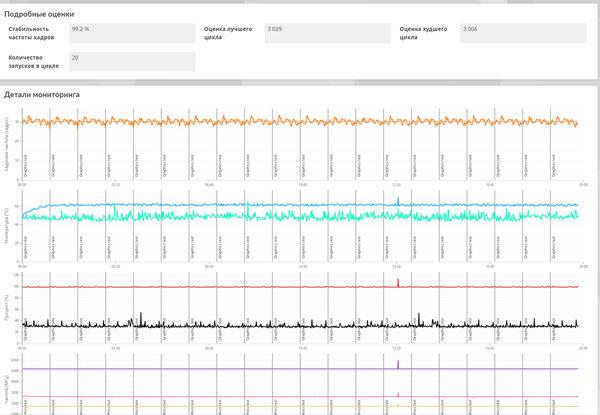The height and width of the screenshot is (415, 600).
Task: Click the pink frequency spike at 13:20
Action: coord(398,394)
